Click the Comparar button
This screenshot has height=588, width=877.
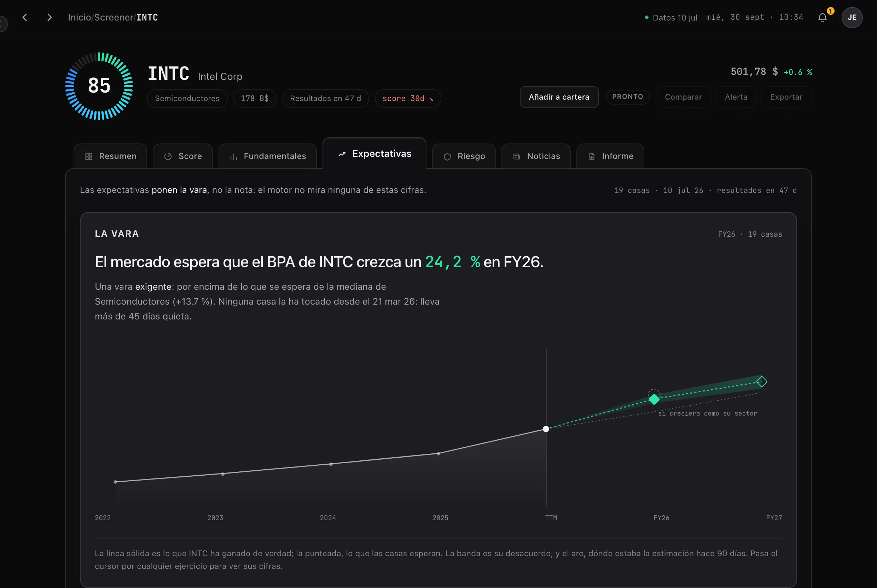click(x=683, y=97)
